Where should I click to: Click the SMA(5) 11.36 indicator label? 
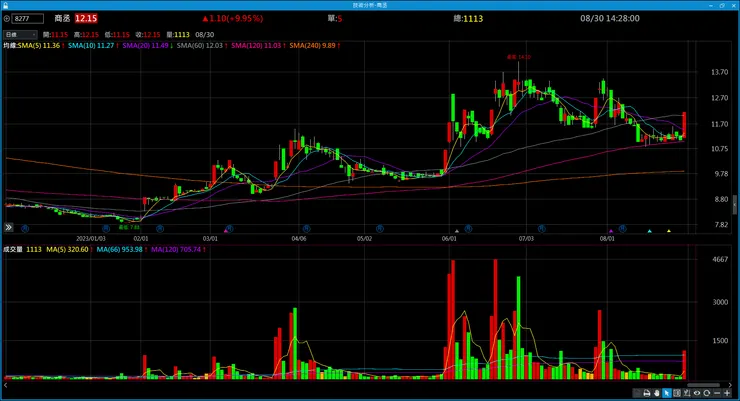39,45
